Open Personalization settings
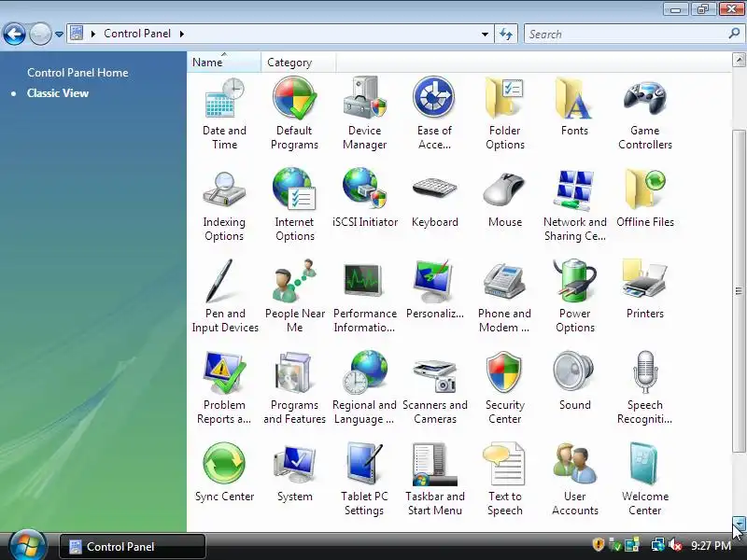The image size is (747, 560). tap(434, 290)
